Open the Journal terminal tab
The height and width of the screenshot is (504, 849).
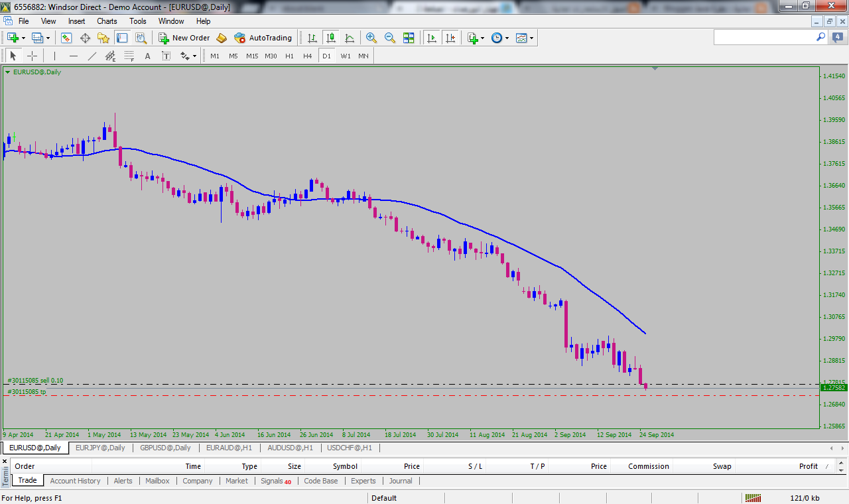(x=401, y=481)
